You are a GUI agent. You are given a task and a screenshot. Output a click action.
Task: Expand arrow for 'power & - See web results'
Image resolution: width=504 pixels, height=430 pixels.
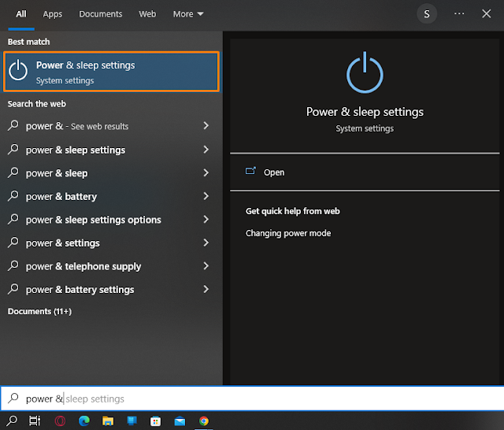click(206, 126)
